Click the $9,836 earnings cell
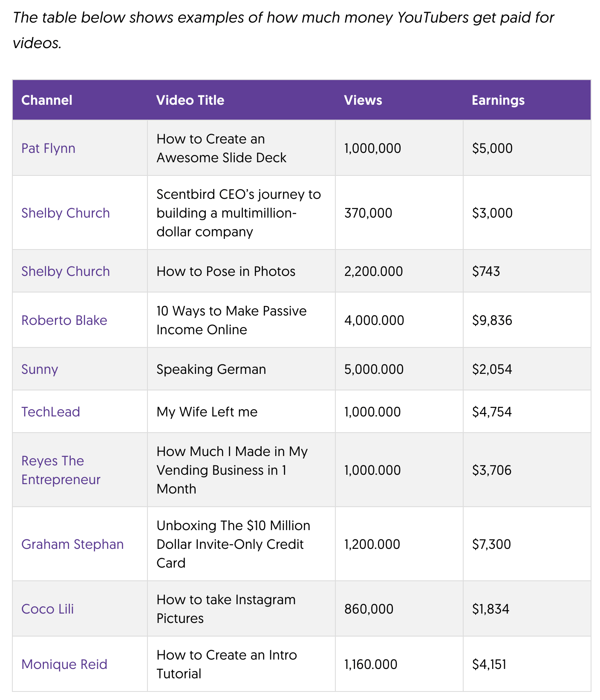 492,320
